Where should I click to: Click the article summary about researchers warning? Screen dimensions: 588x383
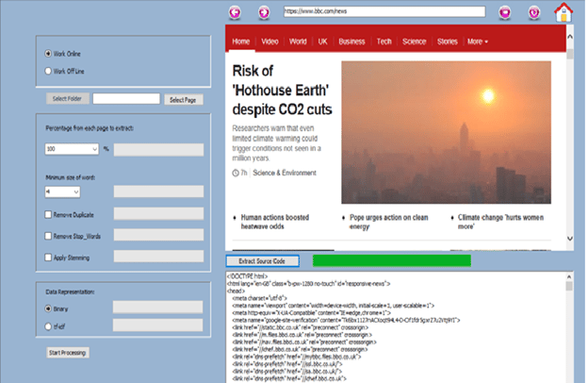click(x=277, y=143)
